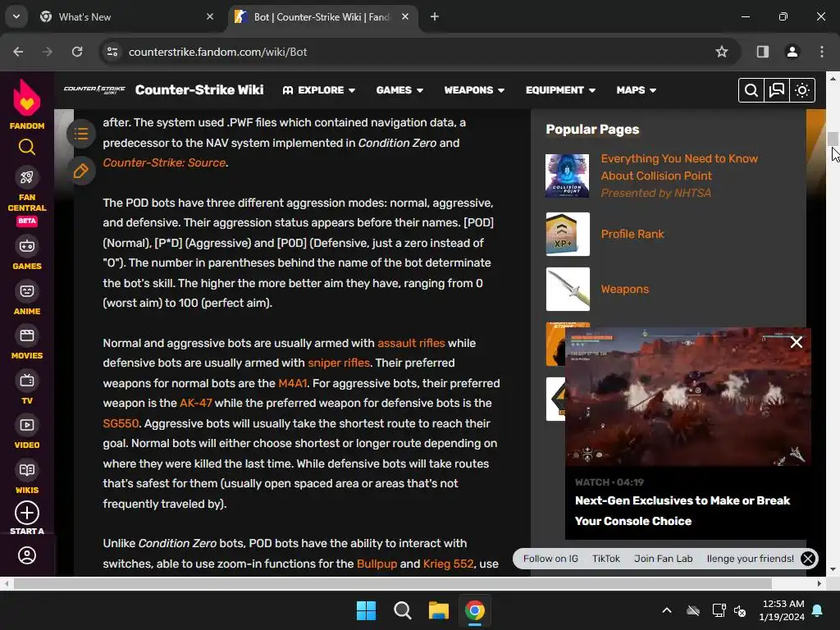Open the Video play icon in sidebar
The height and width of the screenshot is (630, 840).
pyautogui.click(x=27, y=426)
